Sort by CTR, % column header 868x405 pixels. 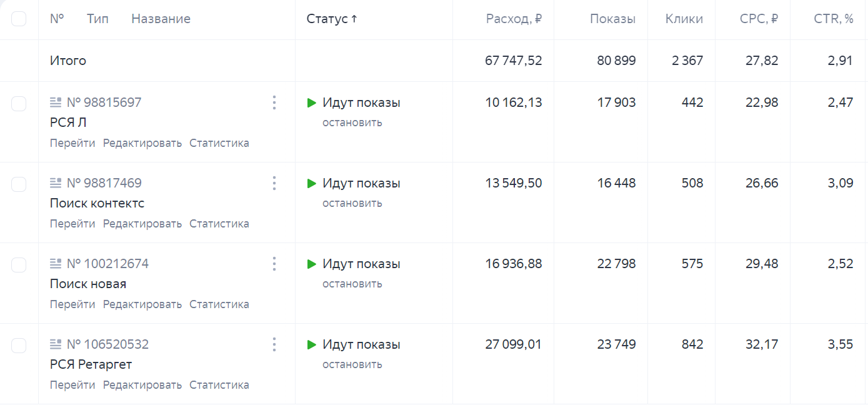point(834,19)
